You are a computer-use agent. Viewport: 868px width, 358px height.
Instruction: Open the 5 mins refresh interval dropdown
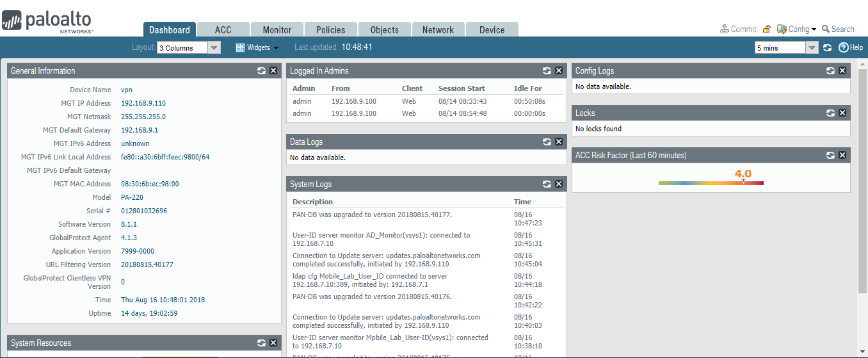[812, 47]
